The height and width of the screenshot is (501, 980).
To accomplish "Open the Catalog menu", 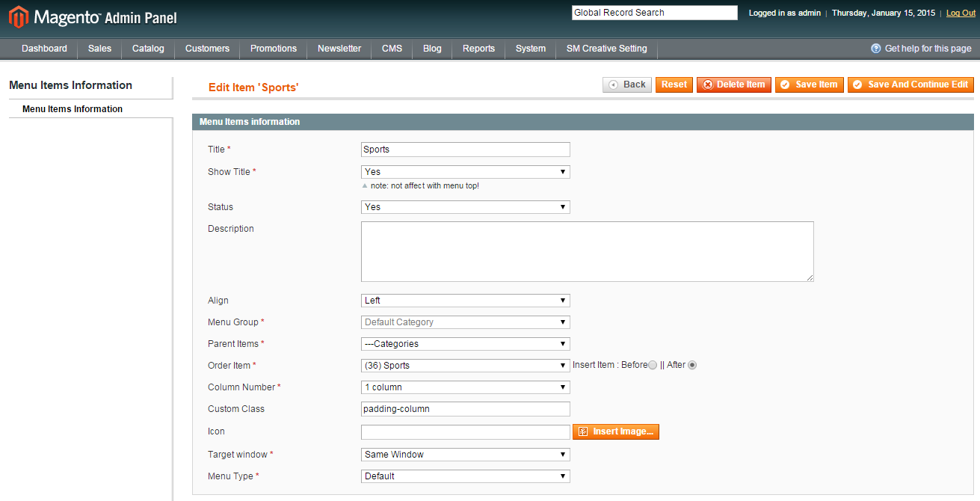I will (148, 49).
